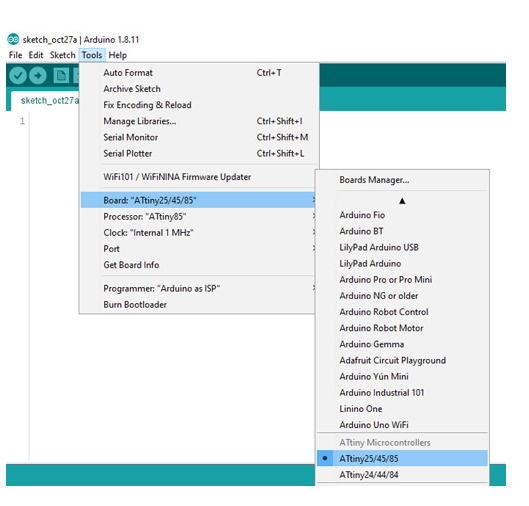Open the Sketch menu

pos(62,55)
